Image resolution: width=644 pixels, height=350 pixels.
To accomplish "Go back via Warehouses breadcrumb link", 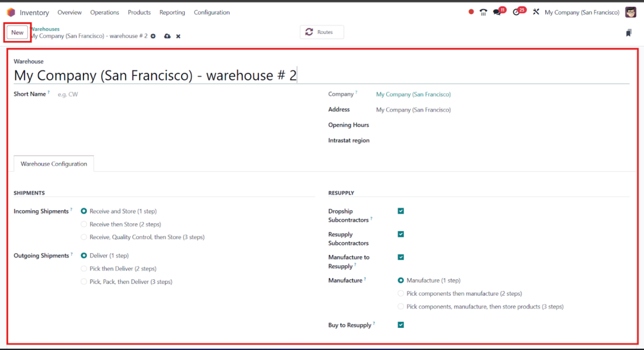I will click(45, 29).
